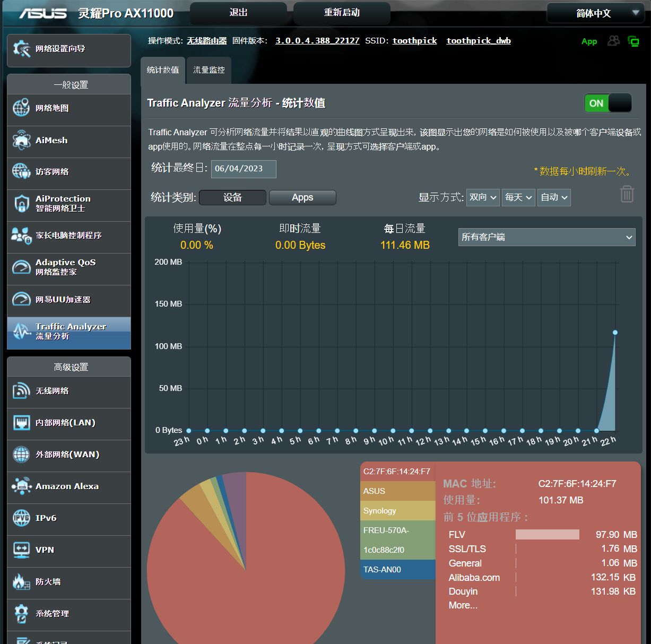Click the toothpick SSID link
Screen dimensions: 651x644
click(x=415, y=41)
